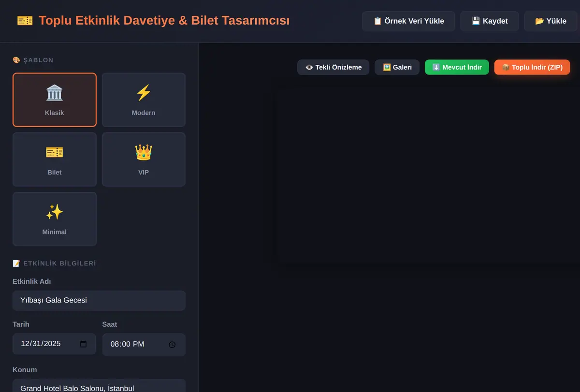This screenshot has width=580, height=392.
Task: Switch to Galeri view
Action: 397,67
